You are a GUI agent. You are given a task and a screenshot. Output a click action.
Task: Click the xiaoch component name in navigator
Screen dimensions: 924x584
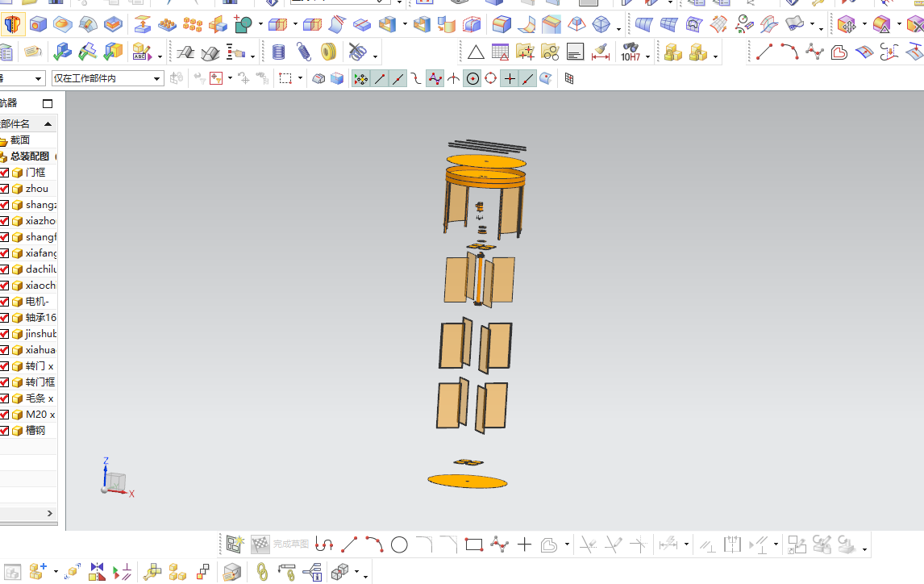click(40, 286)
